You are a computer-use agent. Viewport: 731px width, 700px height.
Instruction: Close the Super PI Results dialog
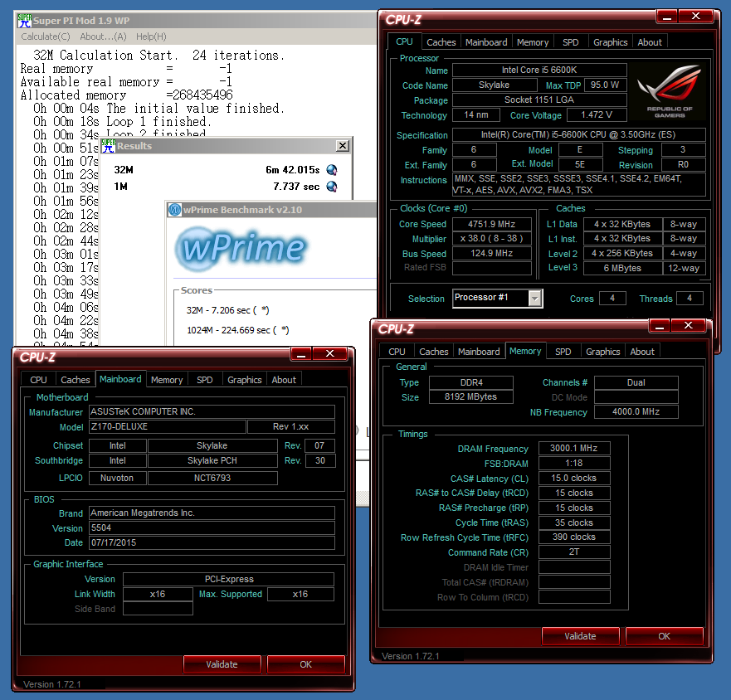[343, 146]
